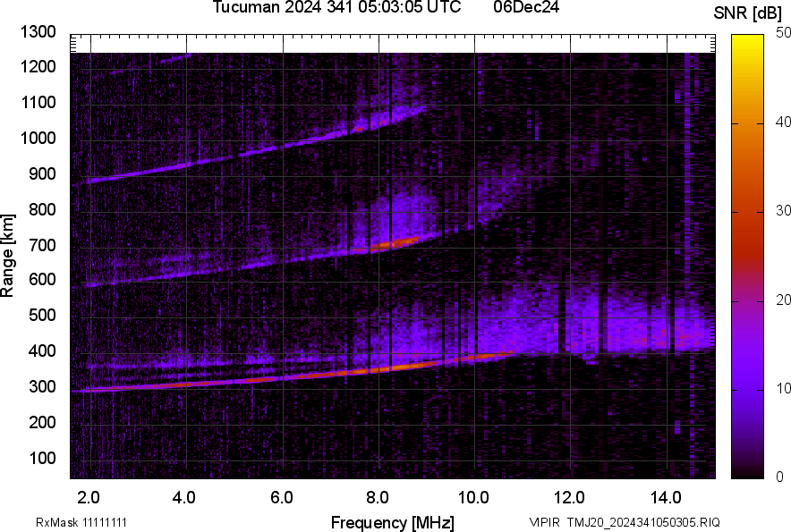
Task: Click the file name 'TMJ20_2024341050305.RIQ'
Action: [x=643, y=522]
